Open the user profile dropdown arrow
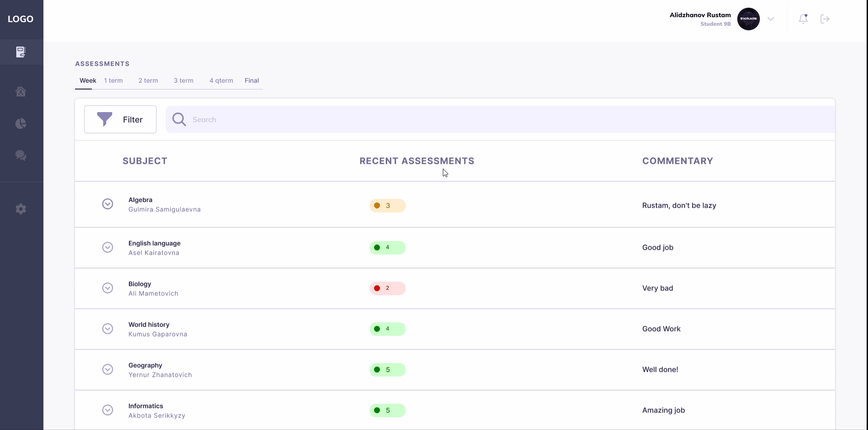The height and width of the screenshot is (430, 868). [771, 19]
